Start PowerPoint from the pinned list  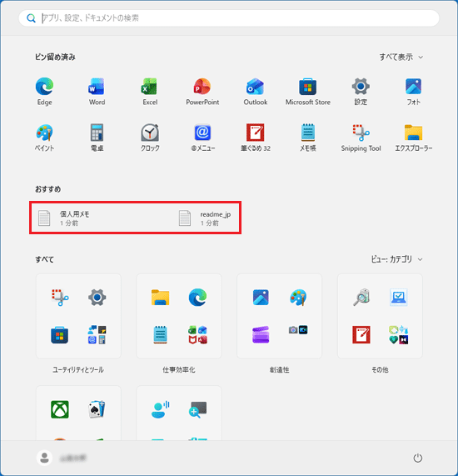tap(202, 92)
